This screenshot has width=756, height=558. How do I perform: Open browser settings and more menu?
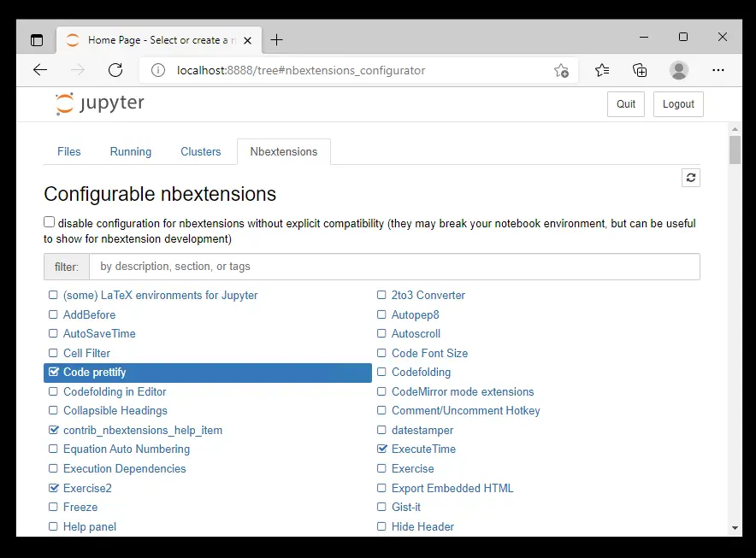(x=718, y=70)
